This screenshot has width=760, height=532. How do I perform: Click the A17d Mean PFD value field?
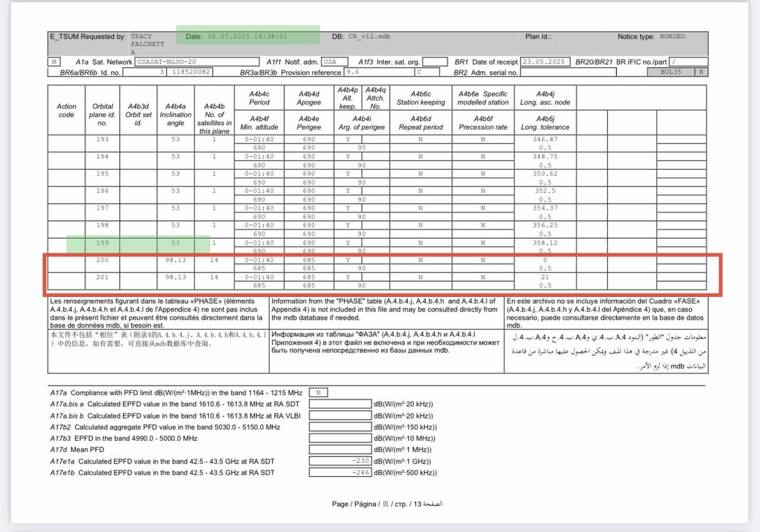pos(341,450)
